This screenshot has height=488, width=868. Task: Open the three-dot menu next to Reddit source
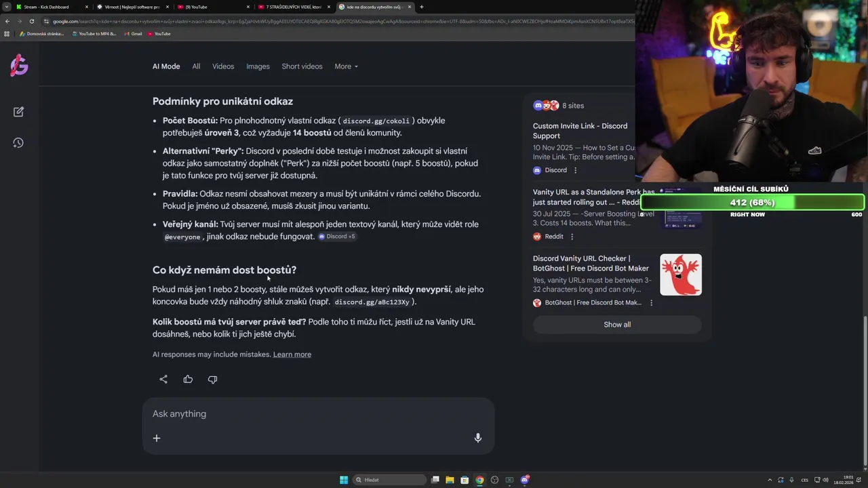(572, 237)
